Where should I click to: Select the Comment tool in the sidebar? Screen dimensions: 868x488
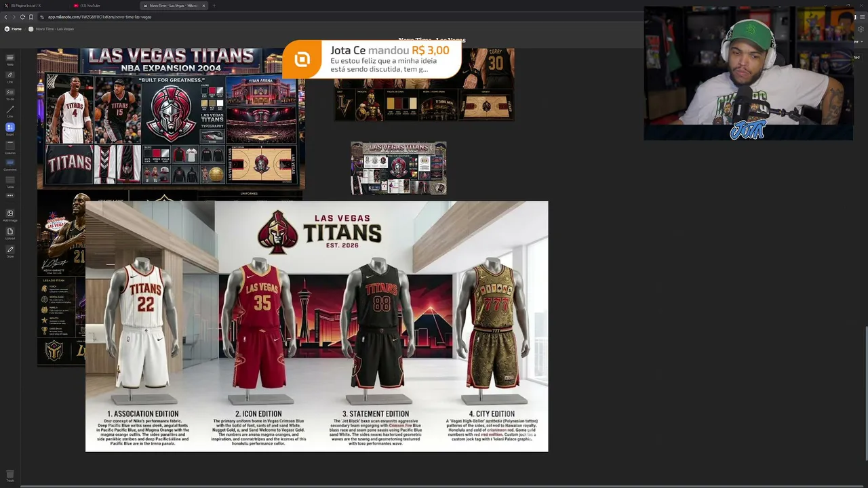pyautogui.click(x=10, y=164)
